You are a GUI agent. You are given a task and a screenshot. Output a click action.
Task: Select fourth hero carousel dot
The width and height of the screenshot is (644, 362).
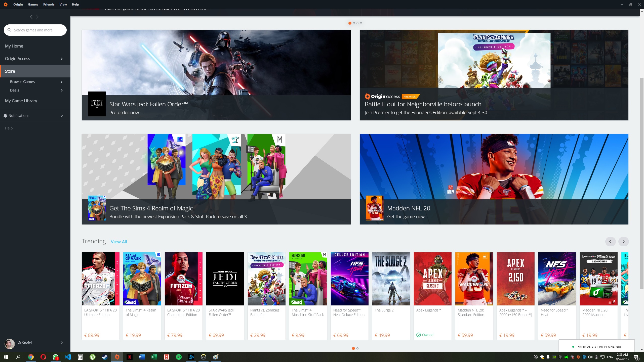pyautogui.click(x=361, y=23)
